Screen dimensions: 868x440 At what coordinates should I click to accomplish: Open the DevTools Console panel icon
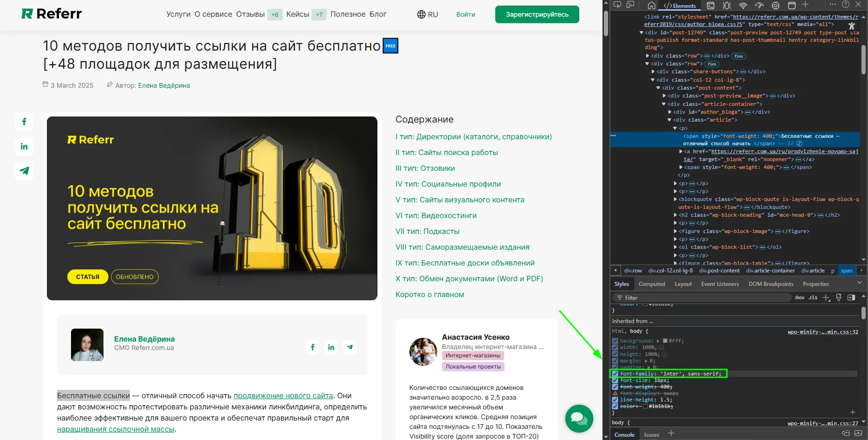[x=711, y=5]
